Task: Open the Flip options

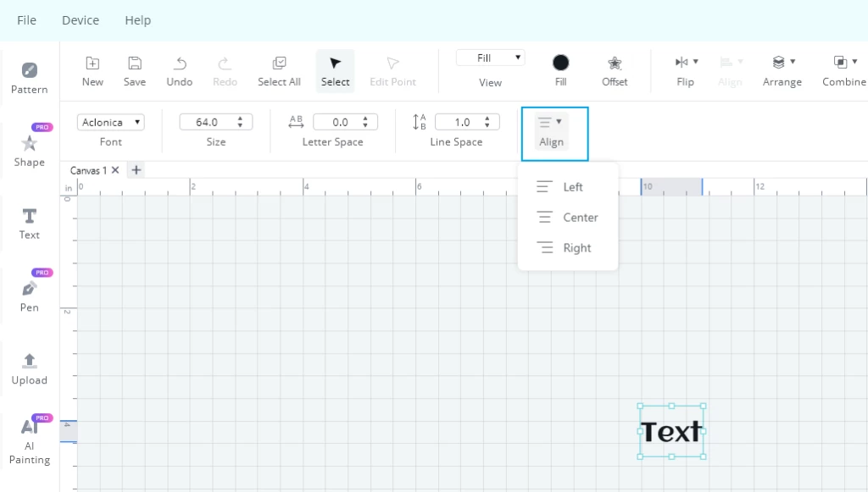Action: click(x=686, y=71)
